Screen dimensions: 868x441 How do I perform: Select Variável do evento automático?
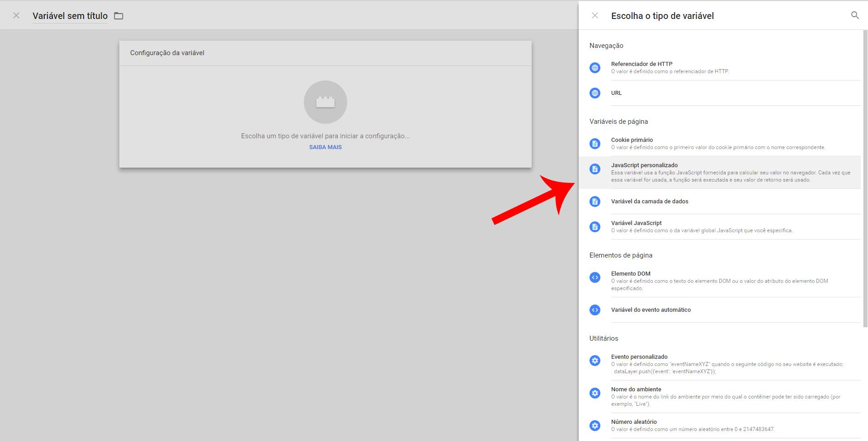[x=651, y=310]
